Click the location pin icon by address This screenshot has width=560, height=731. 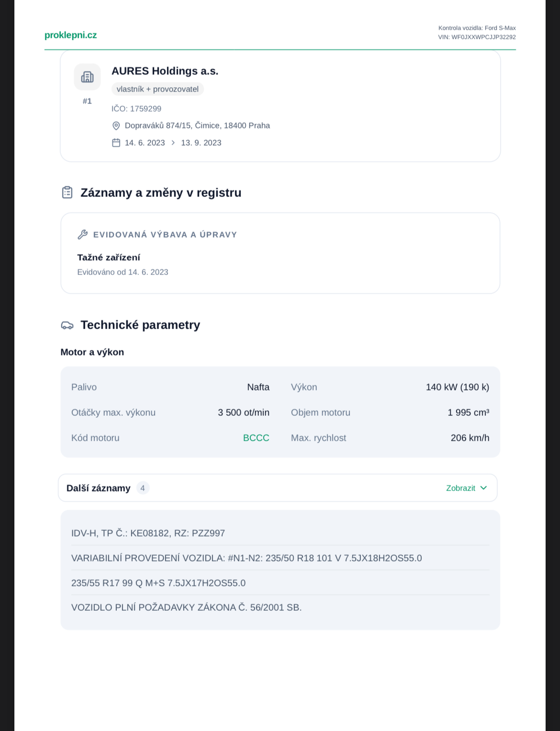coord(116,126)
